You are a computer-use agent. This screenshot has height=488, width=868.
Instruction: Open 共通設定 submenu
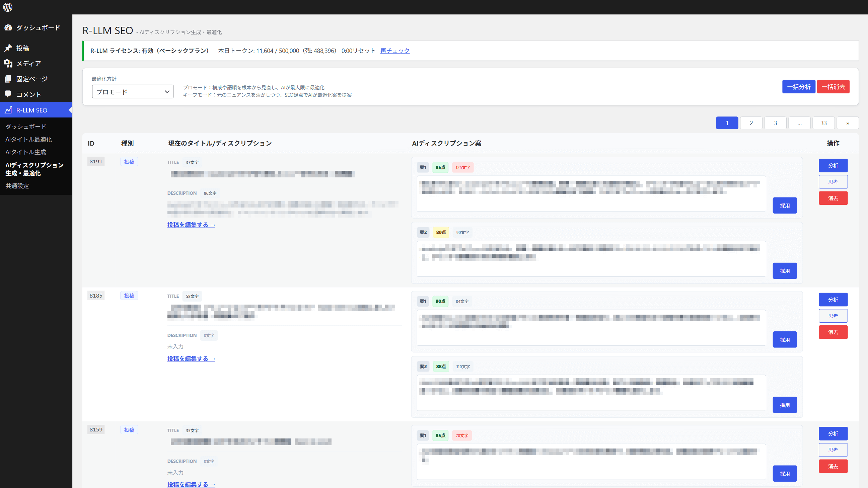tap(17, 186)
